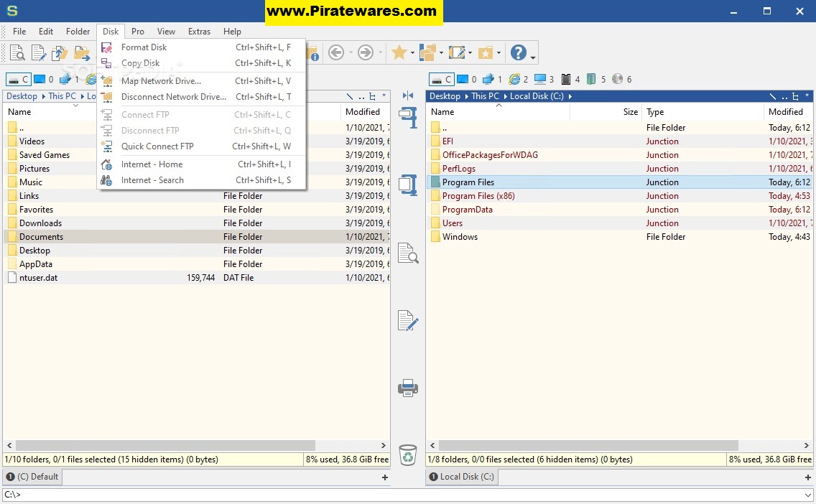The height and width of the screenshot is (504, 816).
Task: Click Desktop breadcrumb in right pane
Action: 445,96
